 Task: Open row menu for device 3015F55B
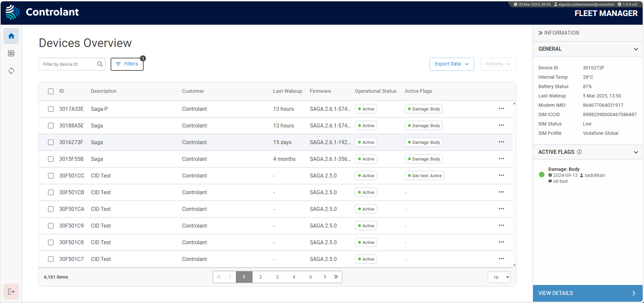coord(501,159)
